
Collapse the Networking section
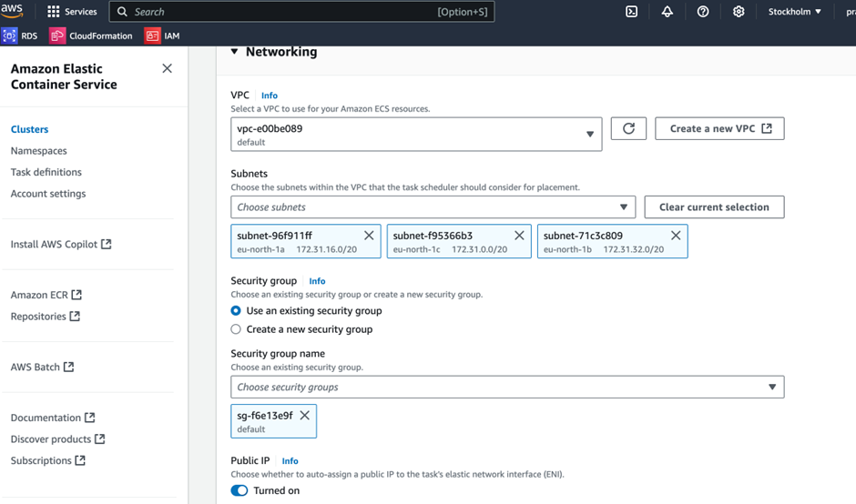pyautogui.click(x=234, y=51)
